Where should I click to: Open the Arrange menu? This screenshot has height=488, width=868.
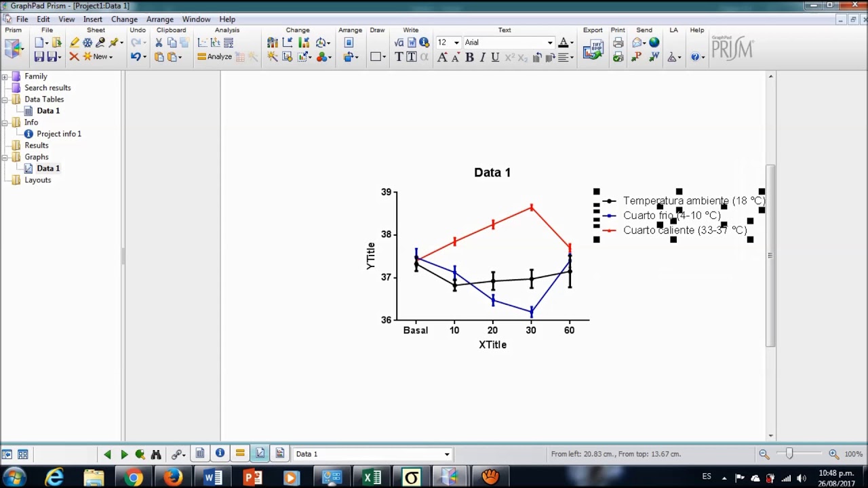click(160, 20)
